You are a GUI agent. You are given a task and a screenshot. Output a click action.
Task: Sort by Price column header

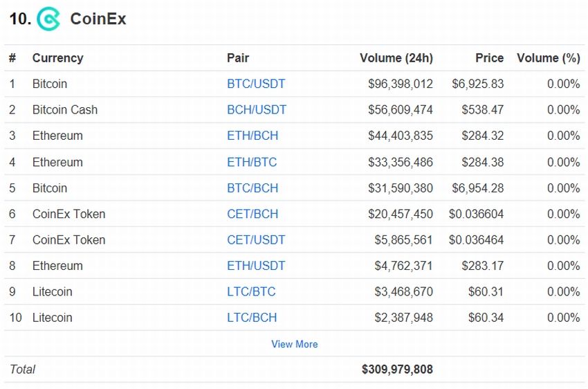[489, 57]
